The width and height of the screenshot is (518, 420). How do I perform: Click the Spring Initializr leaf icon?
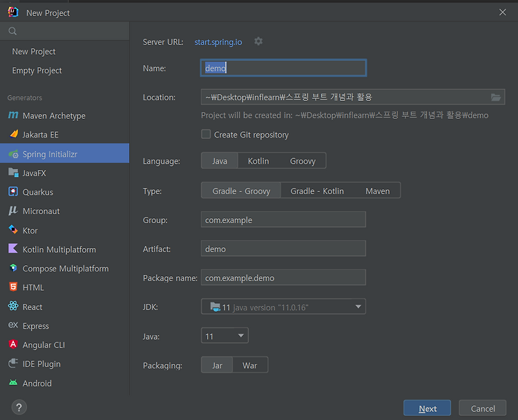point(13,153)
